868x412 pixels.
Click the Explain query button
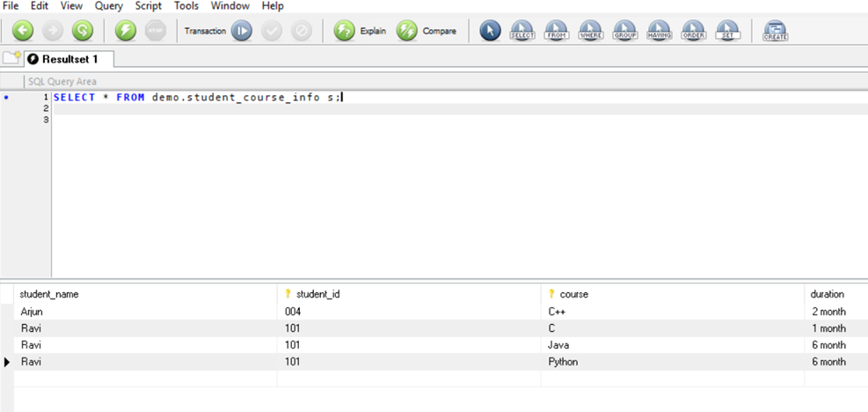tap(361, 31)
